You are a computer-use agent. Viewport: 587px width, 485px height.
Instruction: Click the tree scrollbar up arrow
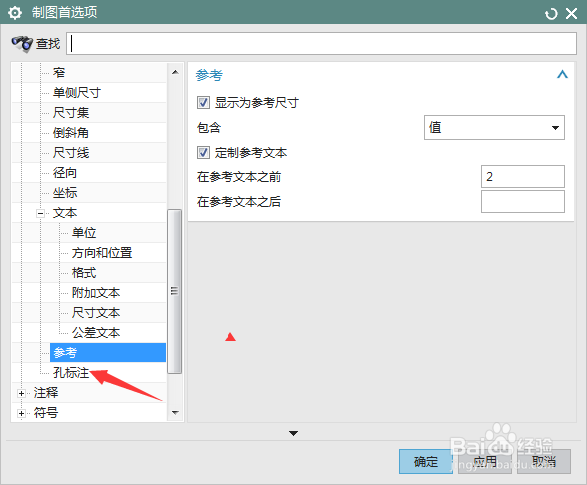(x=175, y=72)
